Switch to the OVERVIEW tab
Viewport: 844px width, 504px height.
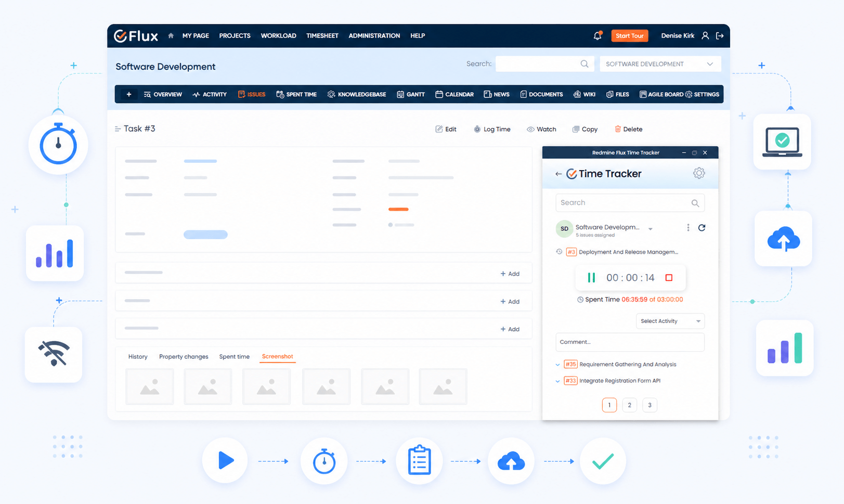click(x=163, y=95)
